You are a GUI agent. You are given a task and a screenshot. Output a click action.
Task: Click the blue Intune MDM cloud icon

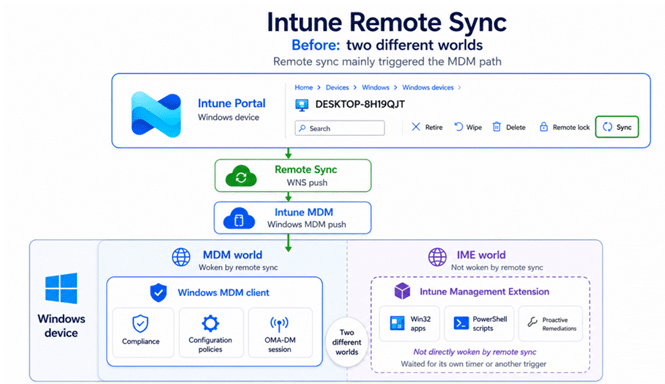(239, 218)
